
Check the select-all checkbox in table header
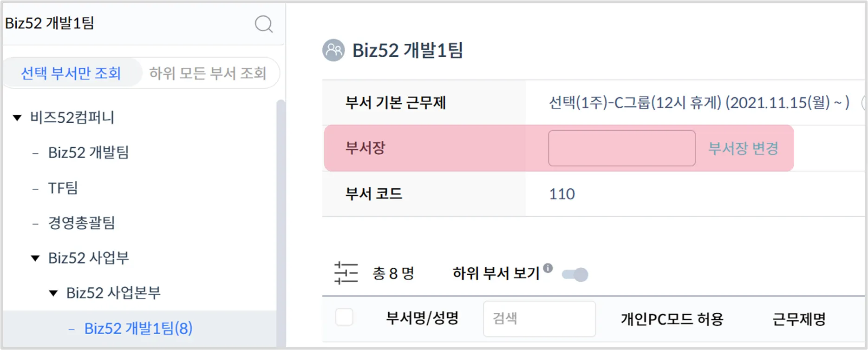coord(344,317)
